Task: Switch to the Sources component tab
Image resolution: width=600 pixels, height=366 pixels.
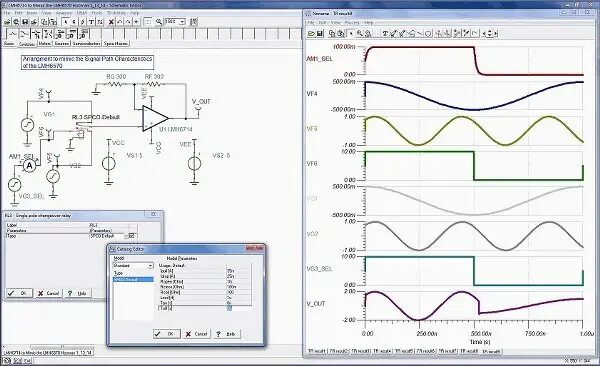Action: [x=62, y=44]
